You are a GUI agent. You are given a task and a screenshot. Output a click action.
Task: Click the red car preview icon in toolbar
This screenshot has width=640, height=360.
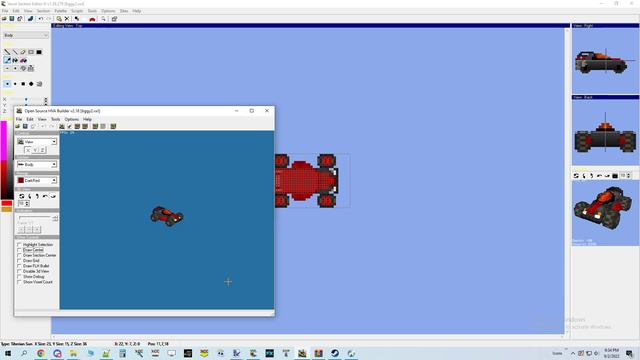(x=92, y=19)
